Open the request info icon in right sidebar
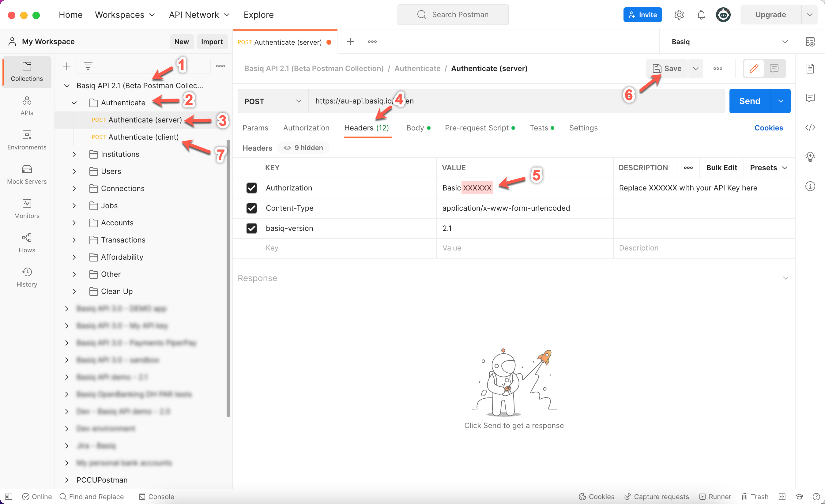825x504 pixels. (x=810, y=186)
